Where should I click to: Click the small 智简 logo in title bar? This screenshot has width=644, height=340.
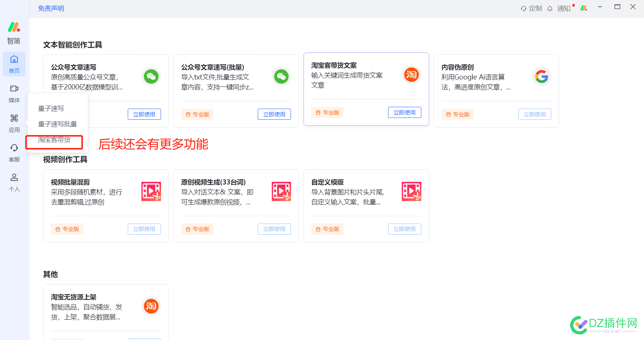584,8
